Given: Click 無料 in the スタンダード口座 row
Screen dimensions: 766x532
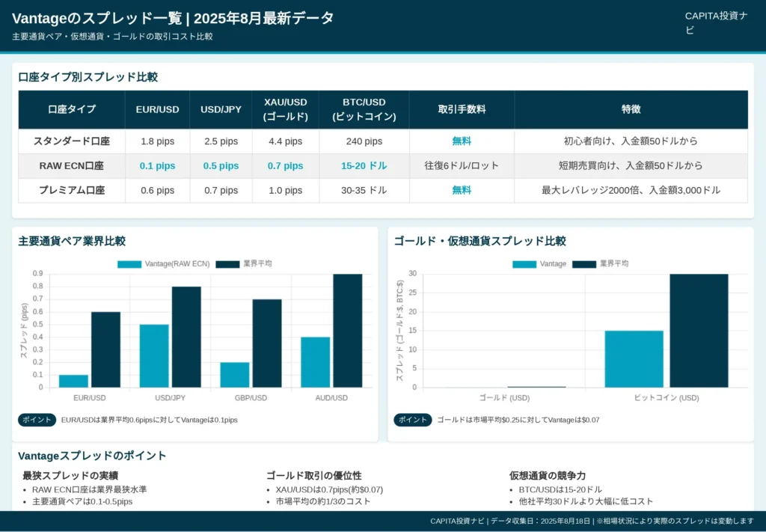Looking at the screenshot, I should (x=462, y=141).
